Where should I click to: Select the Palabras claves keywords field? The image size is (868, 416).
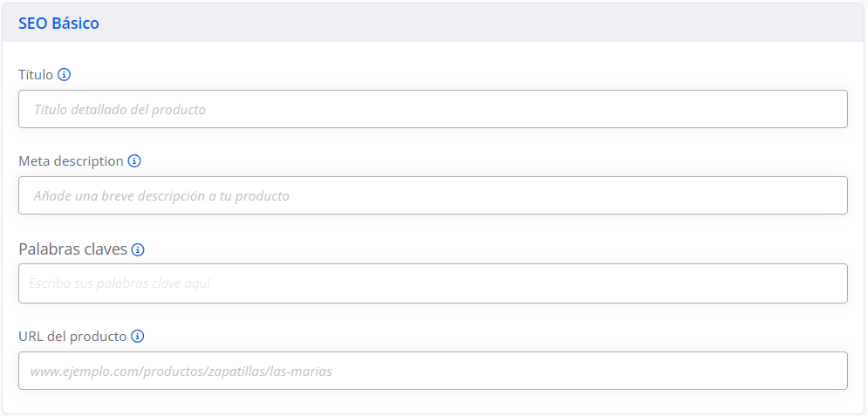click(433, 283)
